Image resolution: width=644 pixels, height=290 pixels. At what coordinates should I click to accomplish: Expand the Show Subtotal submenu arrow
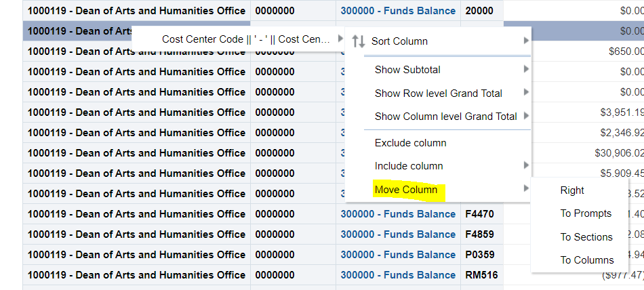[x=526, y=69]
